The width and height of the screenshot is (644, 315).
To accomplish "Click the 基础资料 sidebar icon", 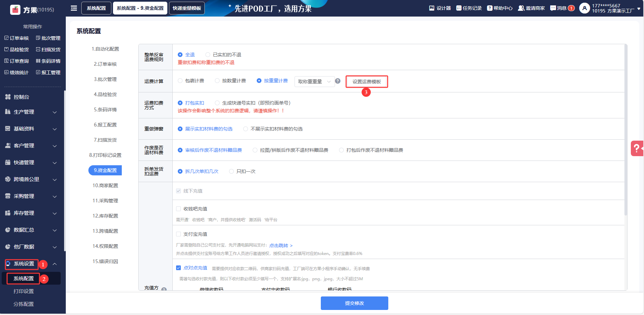I will [8, 128].
